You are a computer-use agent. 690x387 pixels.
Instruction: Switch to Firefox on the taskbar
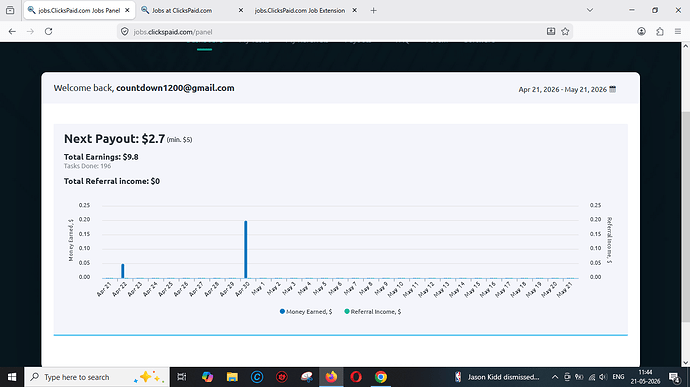coord(331,377)
